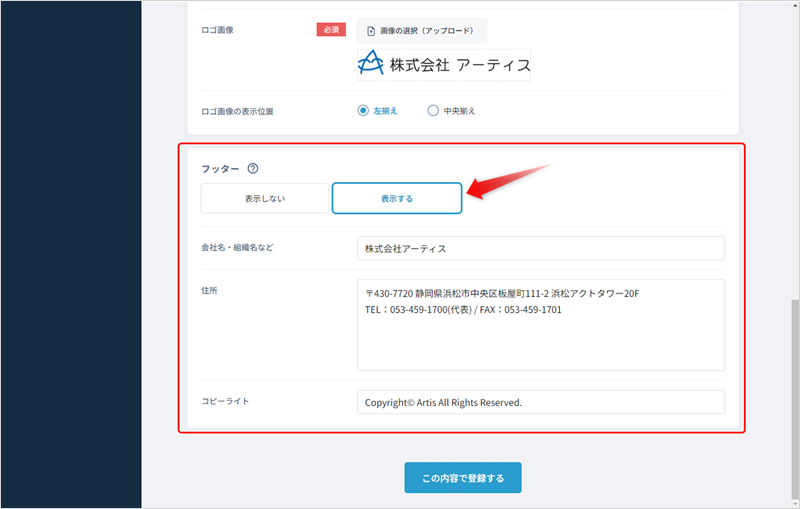
Task: Click the ロゴ画像の表示位置 label
Action: click(237, 111)
